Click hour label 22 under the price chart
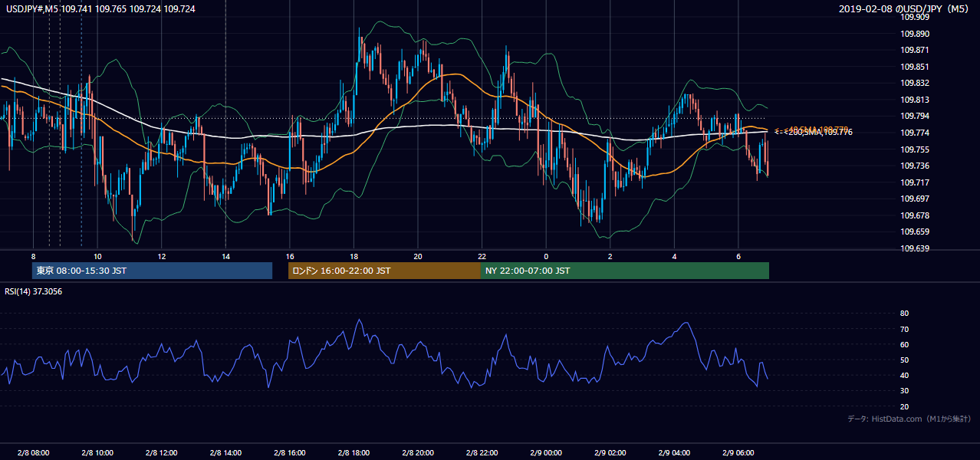This screenshot has width=980, height=460. [x=482, y=256]
